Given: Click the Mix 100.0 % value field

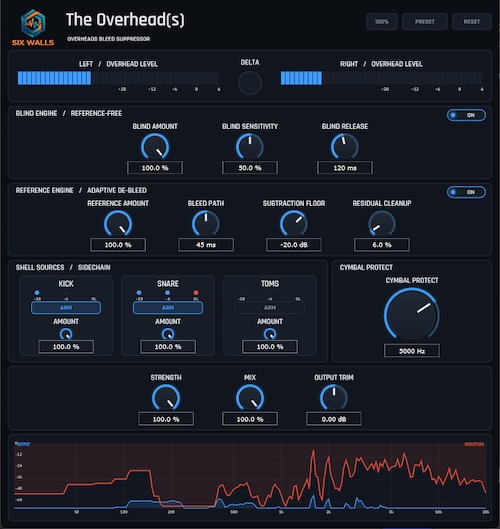Looking at the screenshot, I should pos(250,419).
